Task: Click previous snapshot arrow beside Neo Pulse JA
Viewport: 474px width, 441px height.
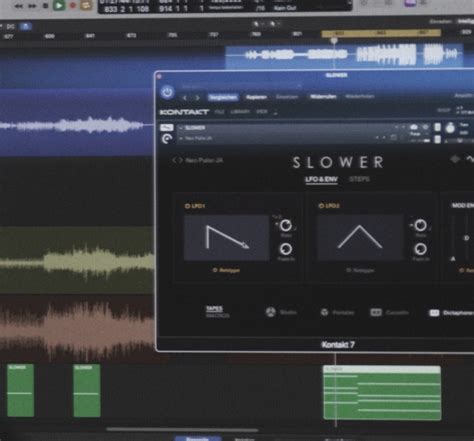Action: pos(174,160)
